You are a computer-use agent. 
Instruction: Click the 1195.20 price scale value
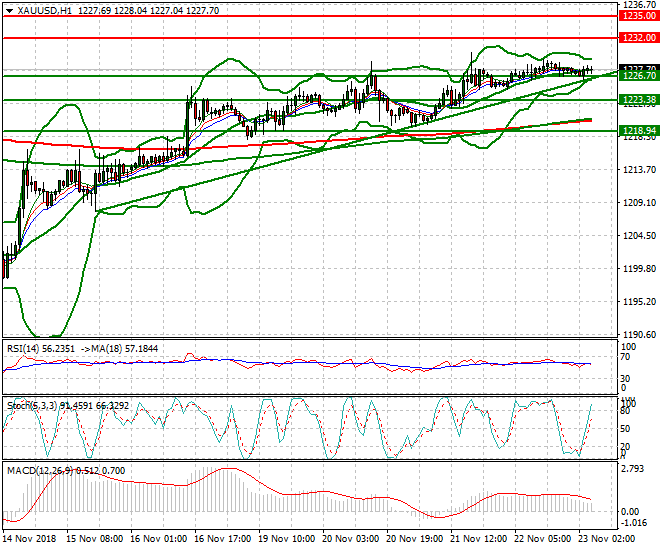639,302
